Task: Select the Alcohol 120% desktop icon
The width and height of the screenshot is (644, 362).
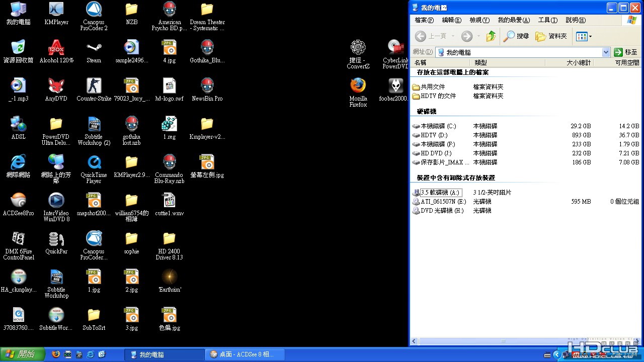Action: (x=56, y=52)
